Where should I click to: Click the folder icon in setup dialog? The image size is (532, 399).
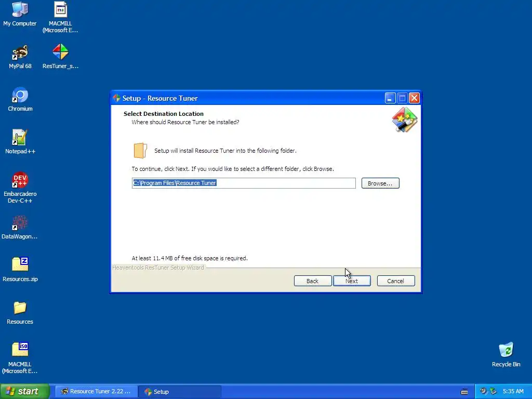pos(140,150)
